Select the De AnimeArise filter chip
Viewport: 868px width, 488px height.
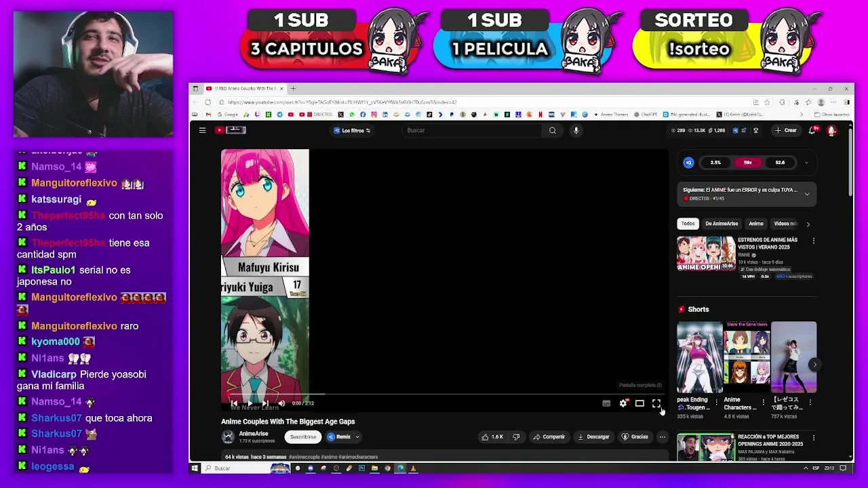tap(722, 224)
